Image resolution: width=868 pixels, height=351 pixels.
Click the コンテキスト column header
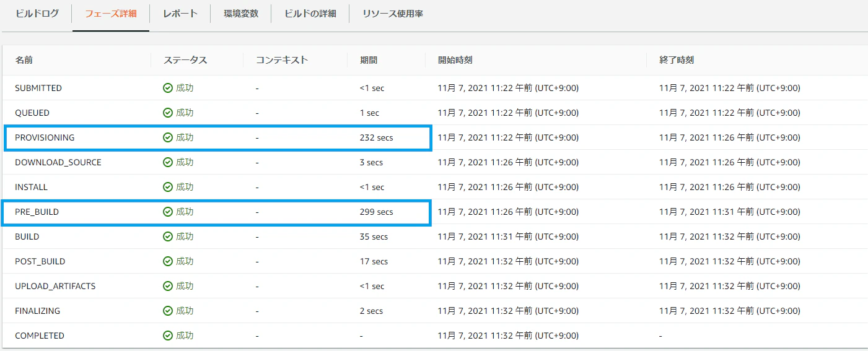[282, 60]
